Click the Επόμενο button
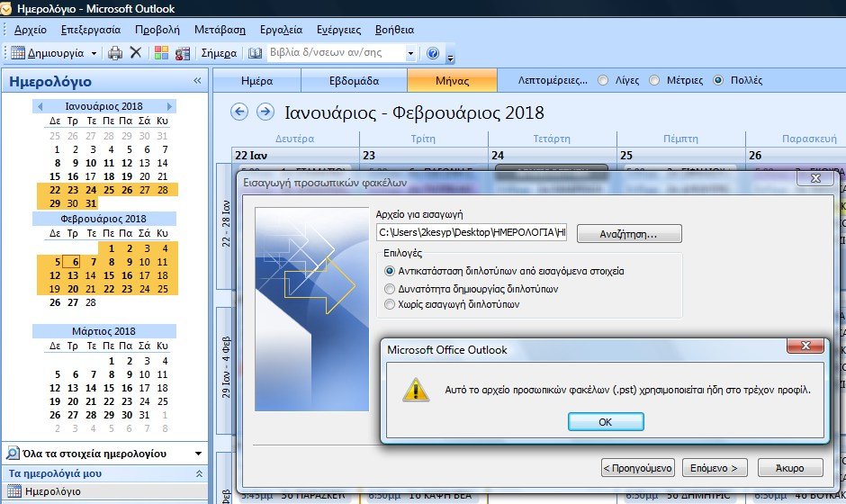The height and width of the screenshot is (504, 846). tap(714, 468)
